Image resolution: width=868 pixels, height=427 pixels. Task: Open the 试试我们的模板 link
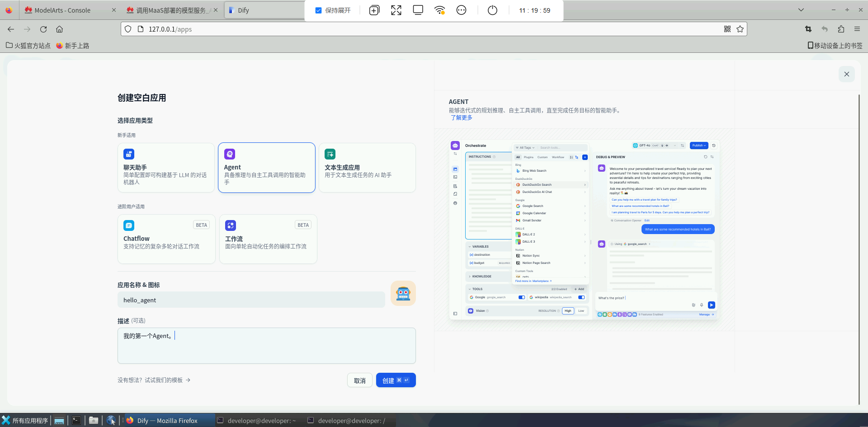[x=154, y=380]
